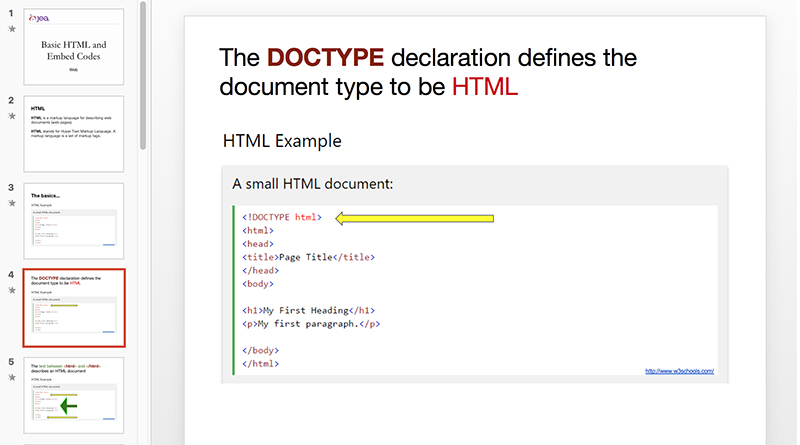Click the '<body>' opening tag line
Image resolution: width=800 pixels, height=445 pixels.
tap(258, 284)
